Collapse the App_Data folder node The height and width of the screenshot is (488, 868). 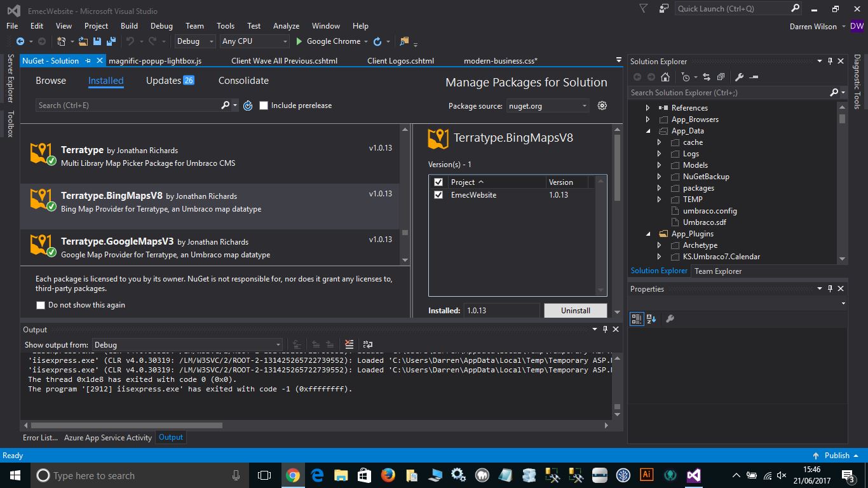tap(648, 131)
